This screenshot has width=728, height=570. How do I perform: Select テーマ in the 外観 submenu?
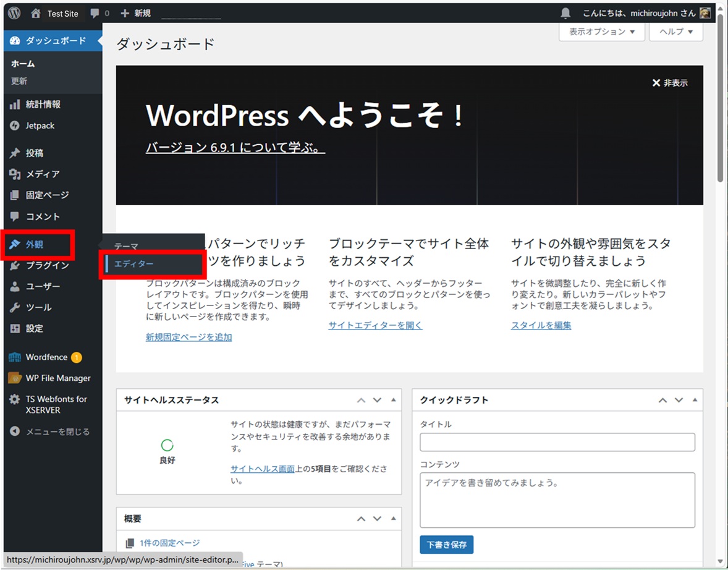(x=126, y=246)
